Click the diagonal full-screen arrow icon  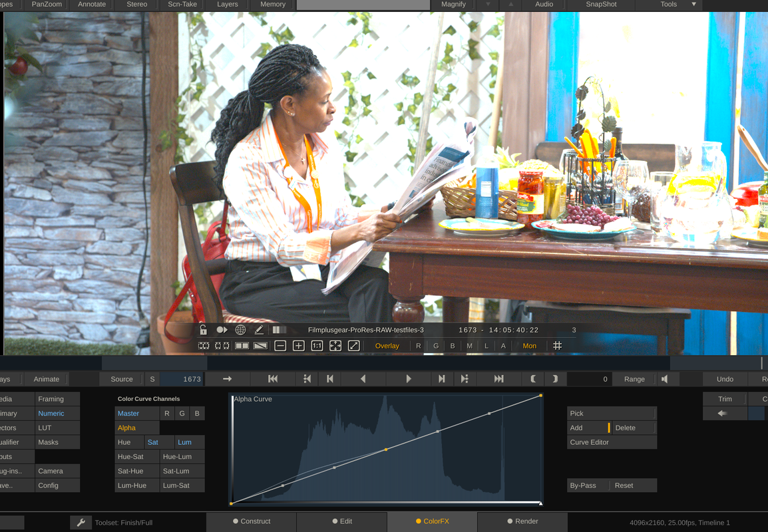(353, 346)
